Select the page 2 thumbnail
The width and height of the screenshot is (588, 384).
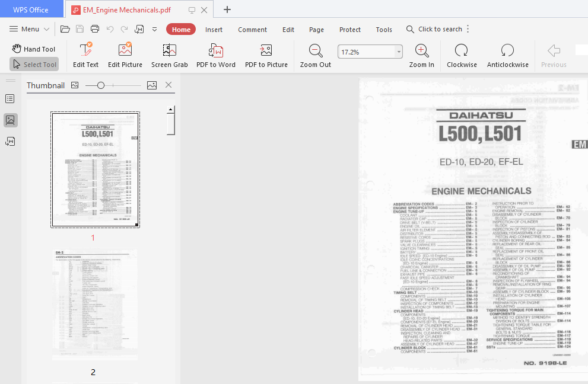click(95, 305)
